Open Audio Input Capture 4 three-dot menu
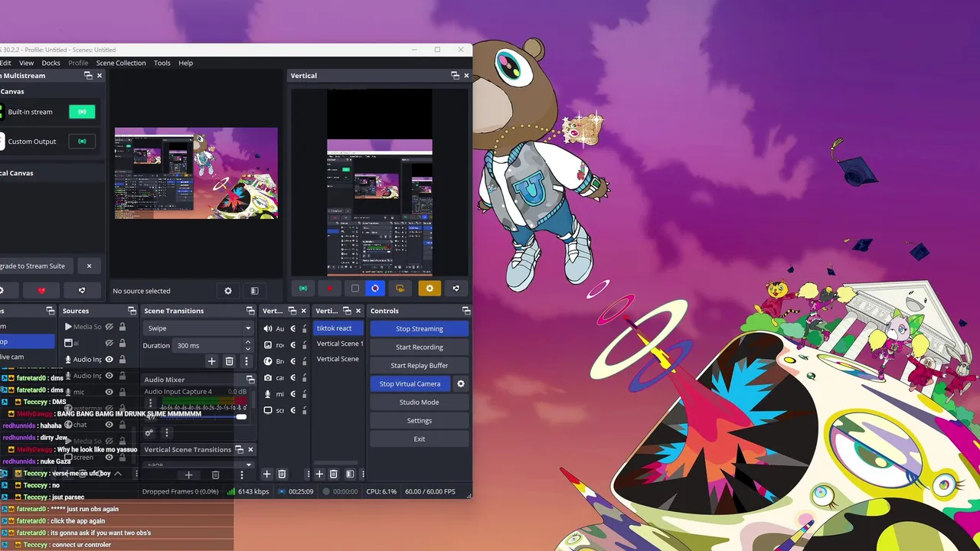This screenshot has width=980, height=551. coord(150,403)
